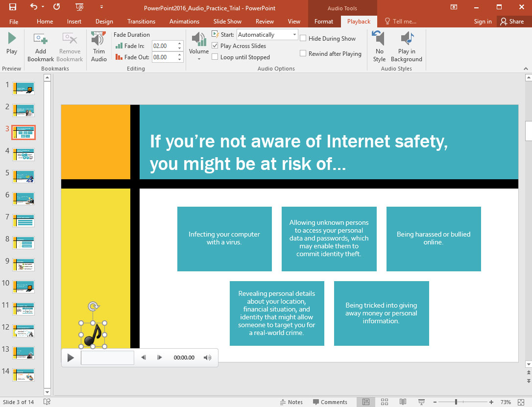532x407 pixels.
Task: Select slide 7 thumbnail
Action: pyautogui.click(x=23, y=220)
